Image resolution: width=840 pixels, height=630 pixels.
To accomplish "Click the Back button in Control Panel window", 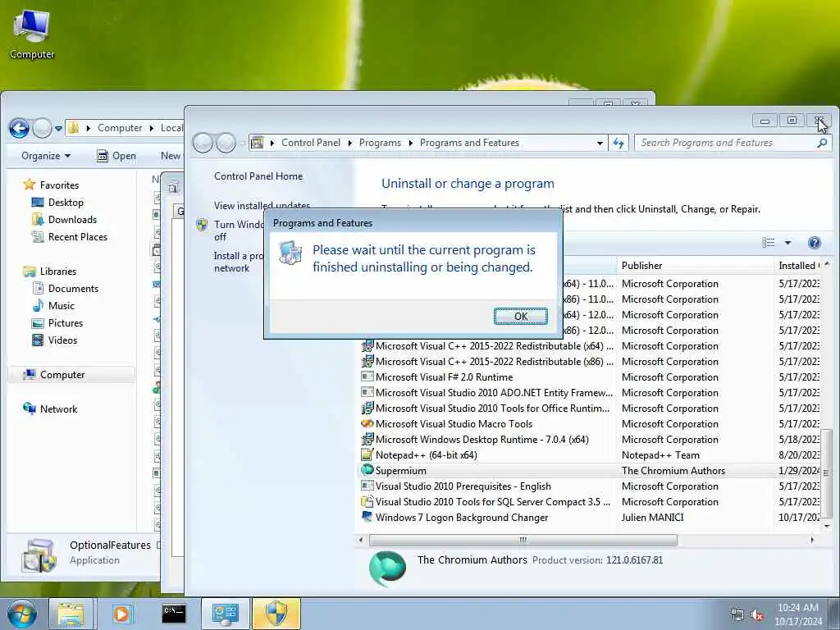I will click(203, 143).
